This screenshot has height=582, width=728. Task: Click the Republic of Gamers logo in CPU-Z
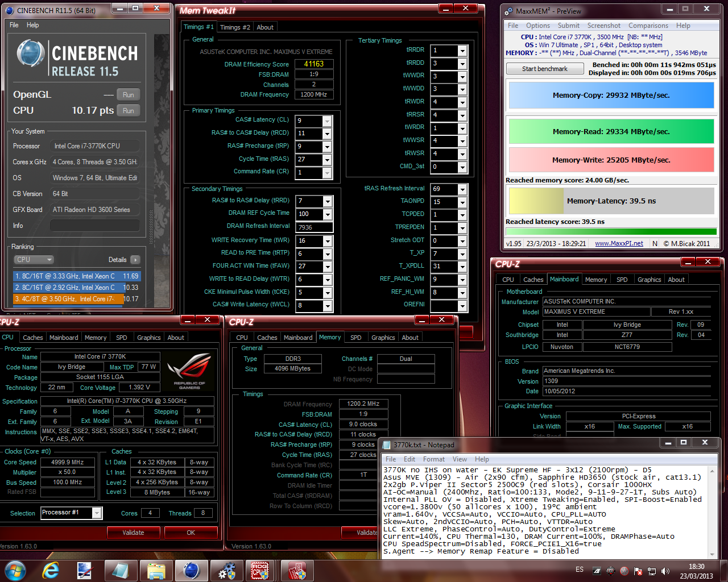point(189,371)
